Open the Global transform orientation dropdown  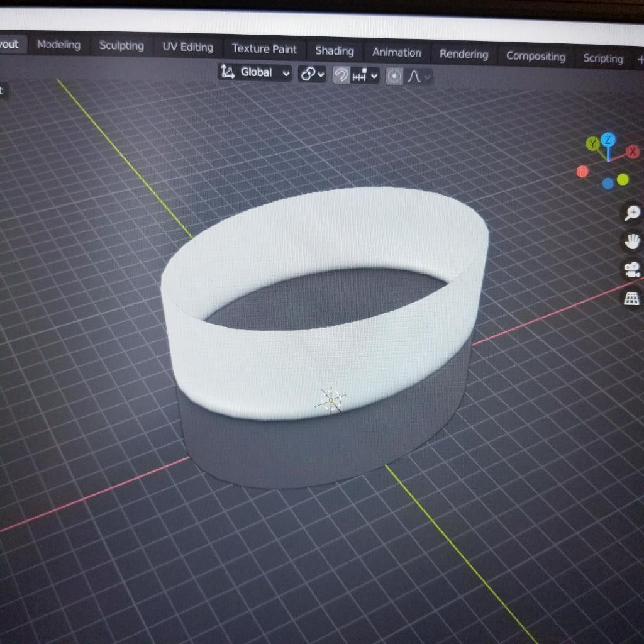pos(255,72)
